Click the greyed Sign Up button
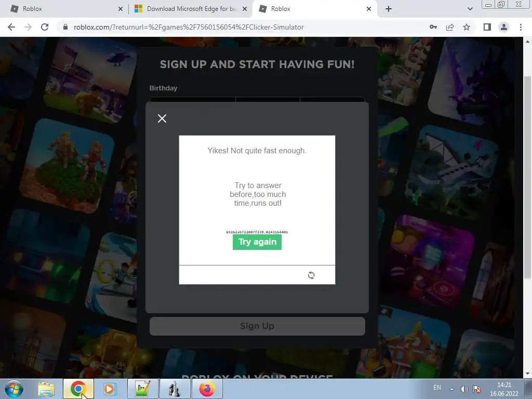The image size is (532, 399). 257,326
